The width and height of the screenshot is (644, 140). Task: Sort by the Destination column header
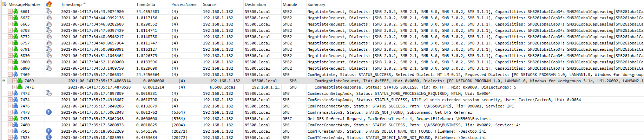(x=255, y=5)
